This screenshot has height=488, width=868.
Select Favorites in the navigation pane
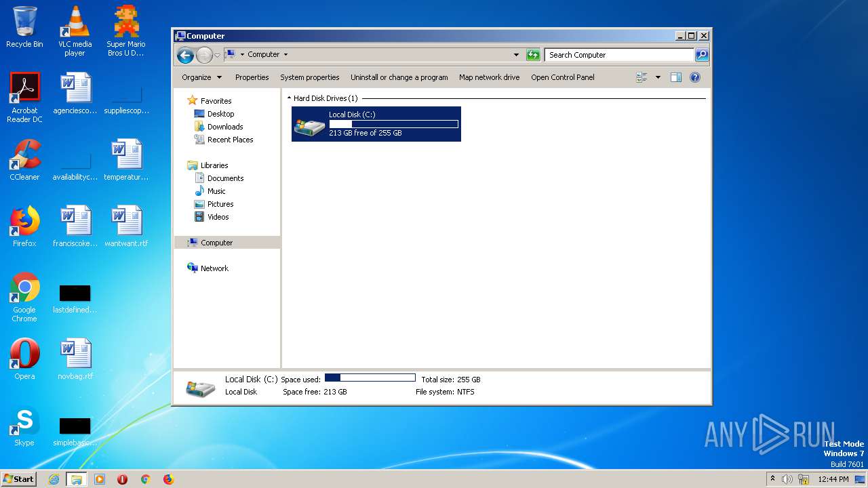point(216,101)
